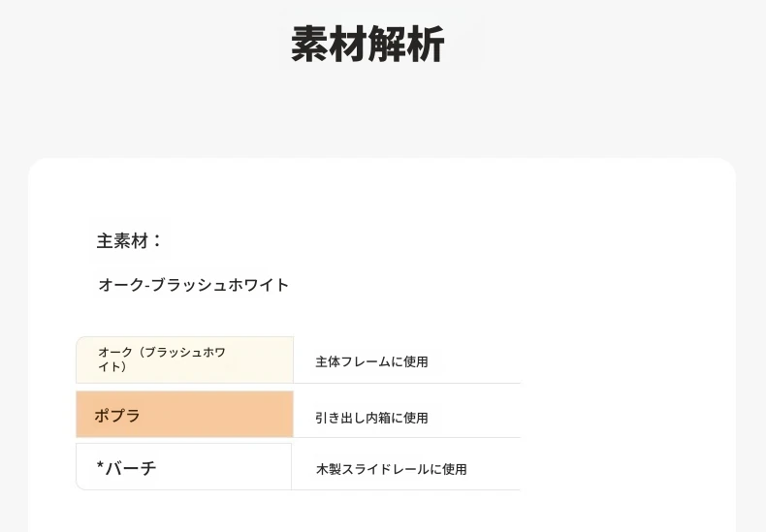Click the オーク-ブラッシュホワイト main material text
The image size is (766, 532).
[194, 285]
